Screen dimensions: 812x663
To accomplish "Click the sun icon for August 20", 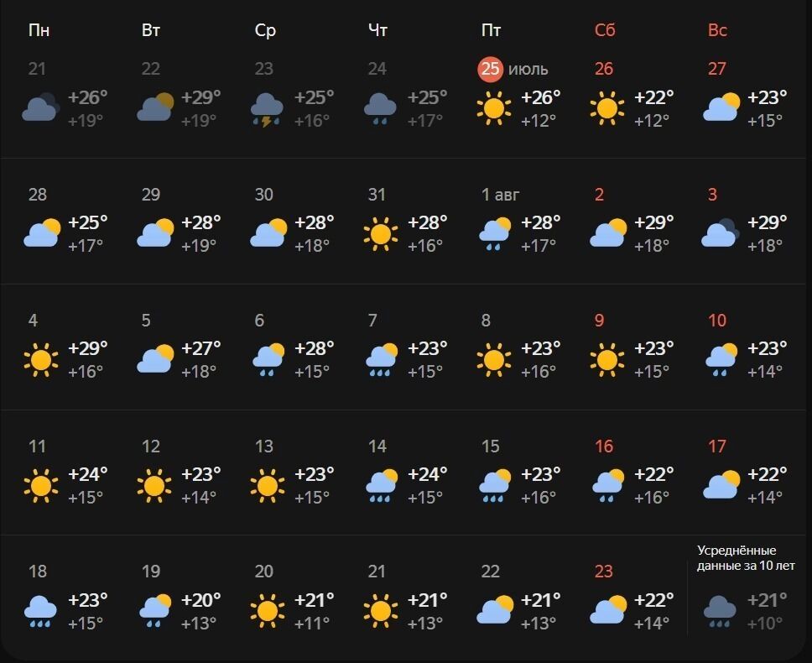I will pyautogui.click(x=267, y=611).
